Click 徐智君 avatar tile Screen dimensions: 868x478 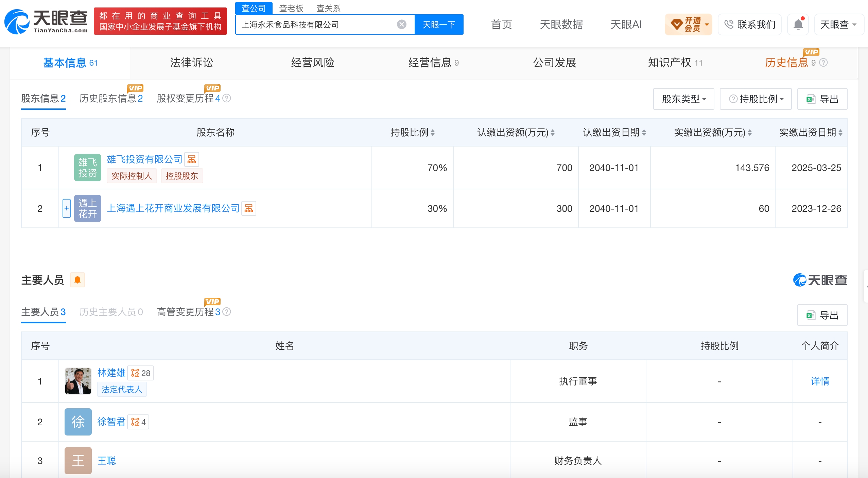pyautogui.click(x=78, y=422)
